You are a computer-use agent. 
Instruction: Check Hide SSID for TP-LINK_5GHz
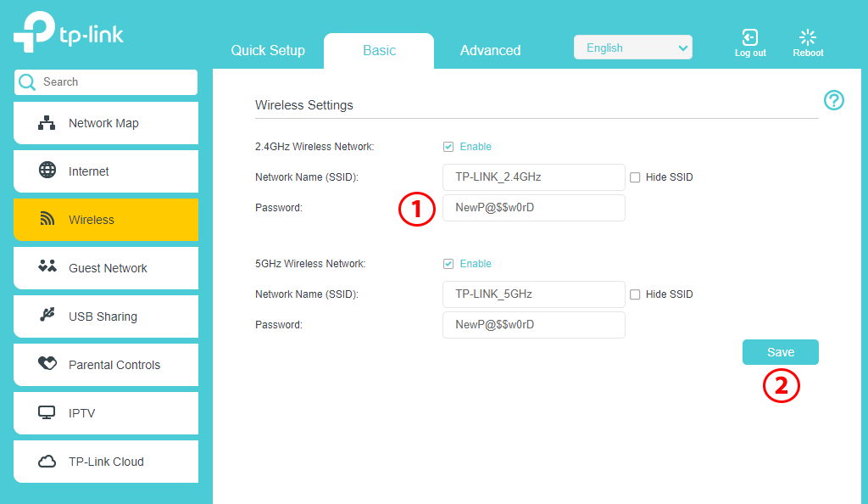click(x=635, y=294)
